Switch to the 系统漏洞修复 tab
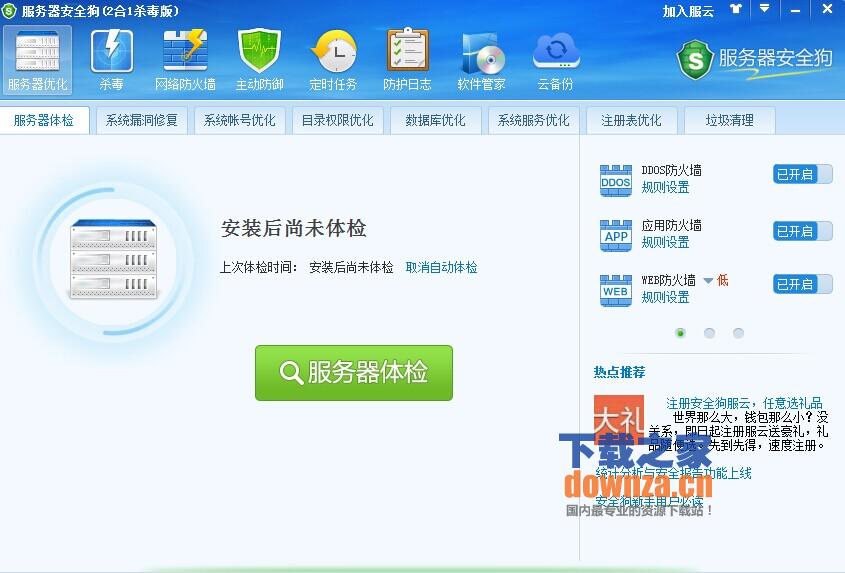845x573 pixels. 142,120
